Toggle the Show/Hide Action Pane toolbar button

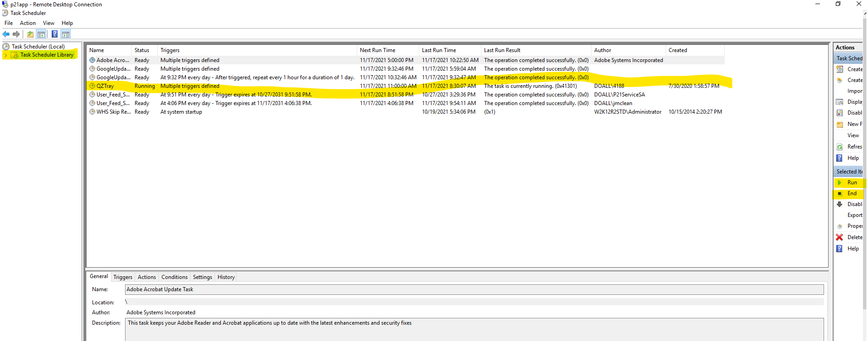66,34
